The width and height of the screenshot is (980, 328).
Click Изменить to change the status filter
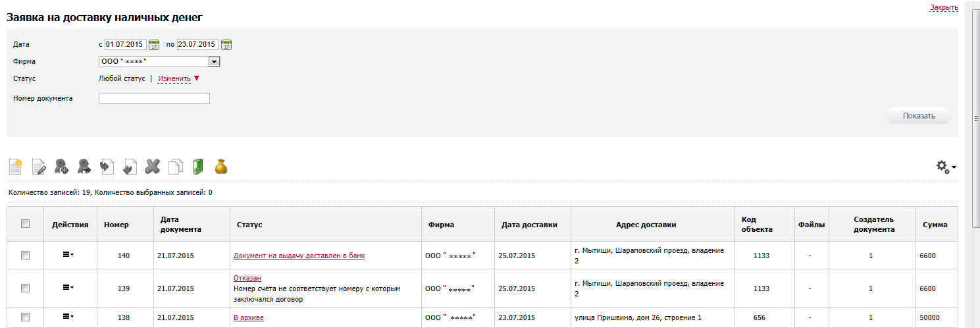point(174,78)
